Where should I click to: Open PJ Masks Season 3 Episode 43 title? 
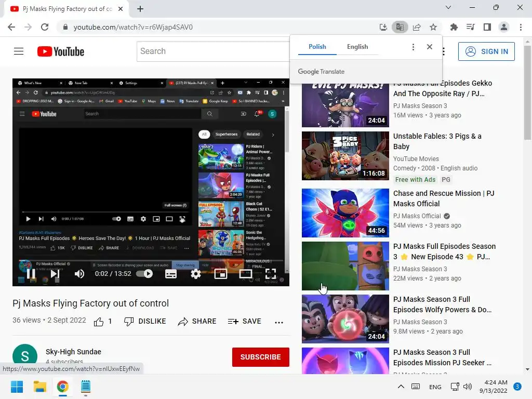click(445, 251)
